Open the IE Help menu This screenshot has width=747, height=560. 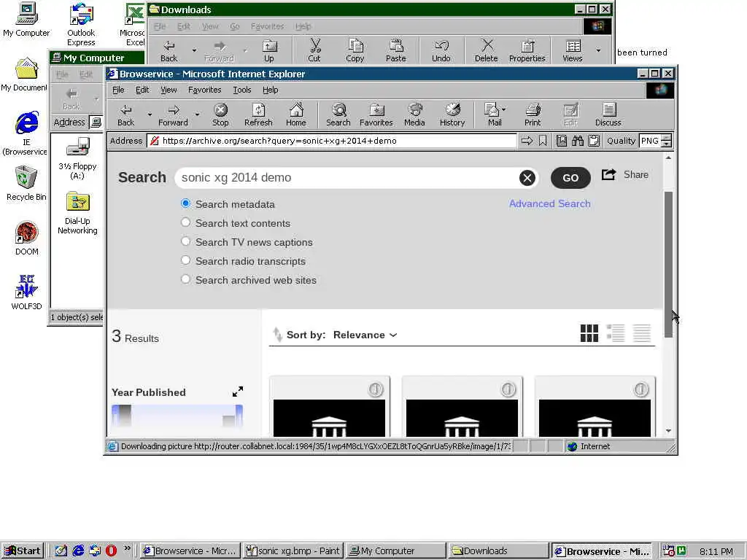270,90
